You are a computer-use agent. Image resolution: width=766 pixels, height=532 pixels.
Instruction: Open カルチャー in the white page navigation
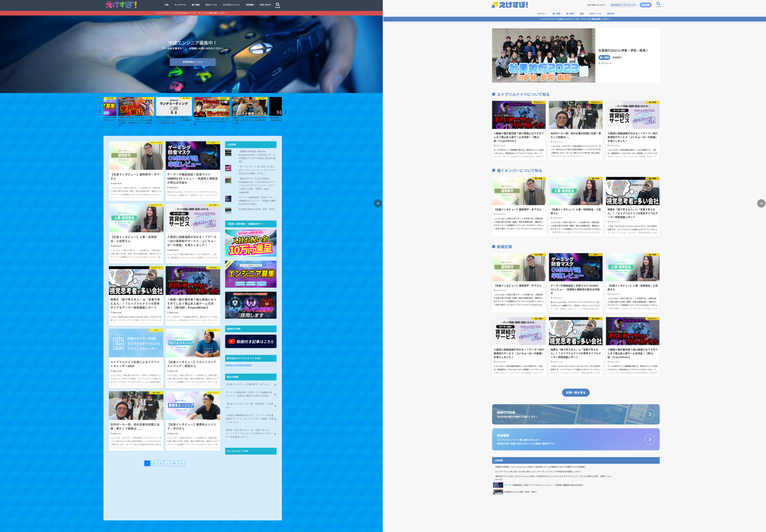(x=542, y=14)
